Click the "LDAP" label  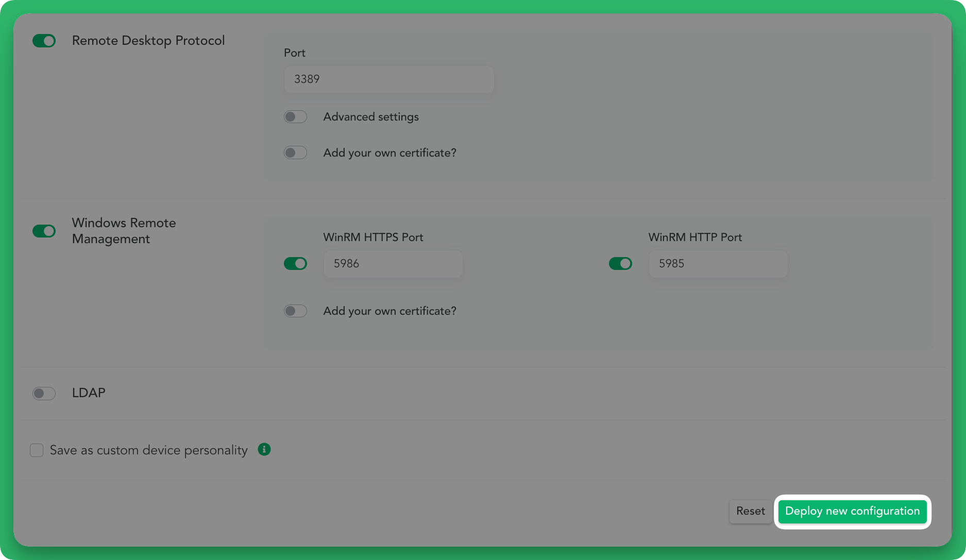(89, 393)
